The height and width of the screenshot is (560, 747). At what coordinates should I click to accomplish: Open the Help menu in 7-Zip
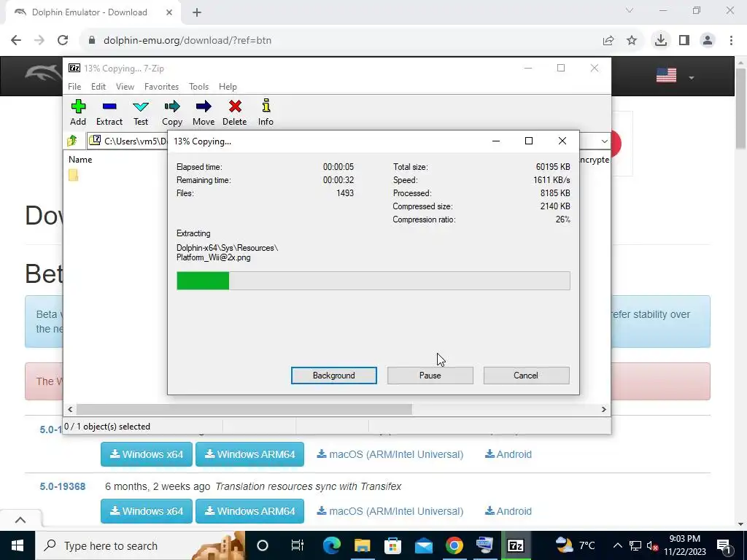[x=228, y=87]
